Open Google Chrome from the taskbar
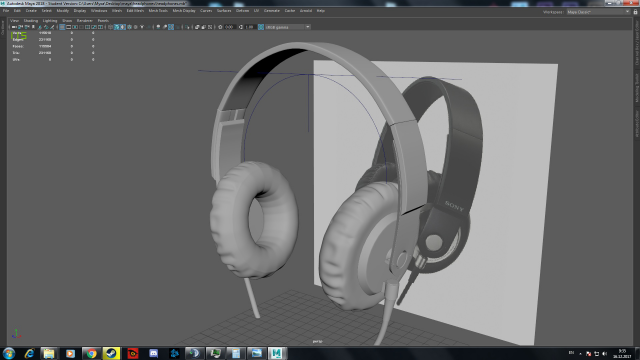 click(x=91, y=353)
